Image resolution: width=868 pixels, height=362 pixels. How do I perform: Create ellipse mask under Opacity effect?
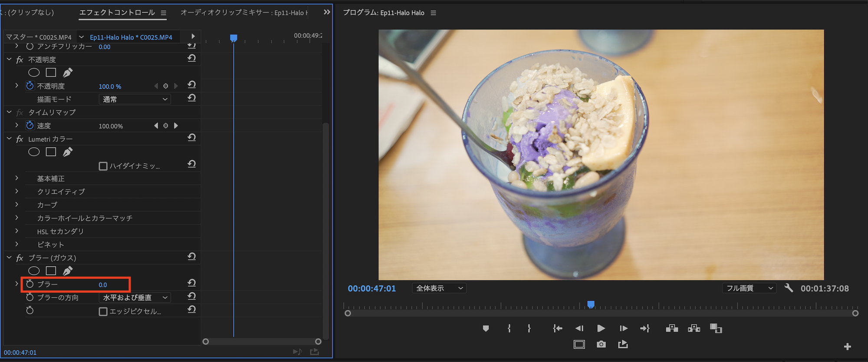tap(34, 73)
